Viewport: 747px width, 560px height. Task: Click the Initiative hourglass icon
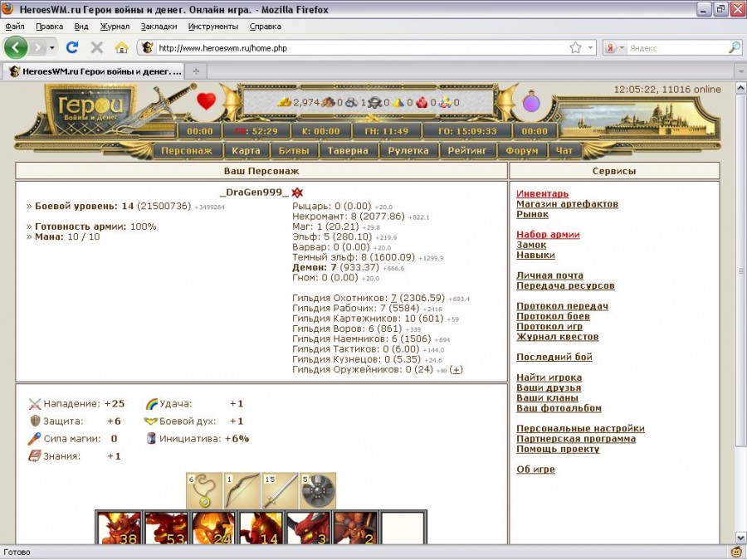151,439
